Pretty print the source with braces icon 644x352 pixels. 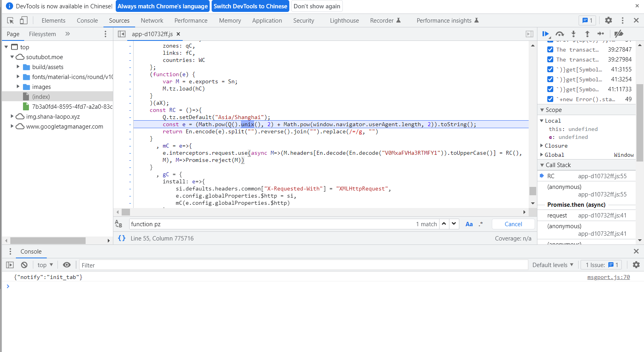(x=122, y=238)
